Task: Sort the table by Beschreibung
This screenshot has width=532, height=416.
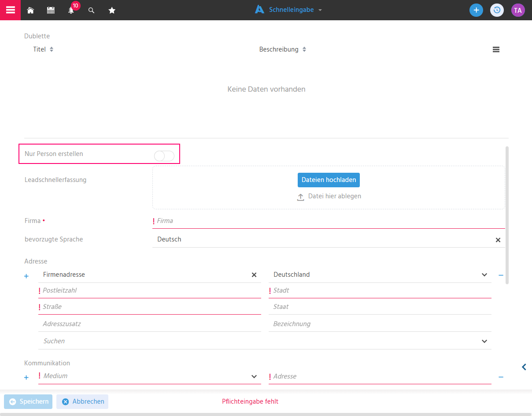Action: 283,49
